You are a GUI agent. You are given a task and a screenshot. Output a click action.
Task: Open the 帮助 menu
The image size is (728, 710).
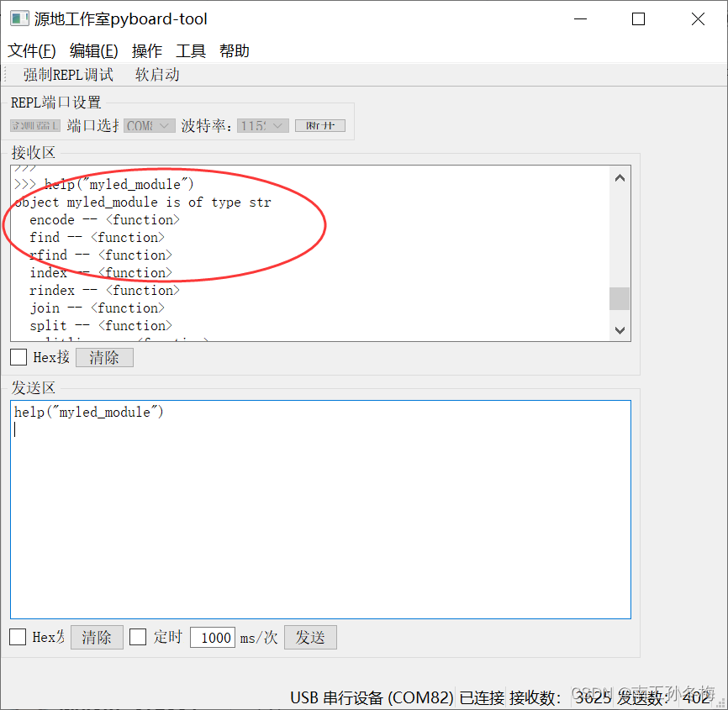[234, 50]
